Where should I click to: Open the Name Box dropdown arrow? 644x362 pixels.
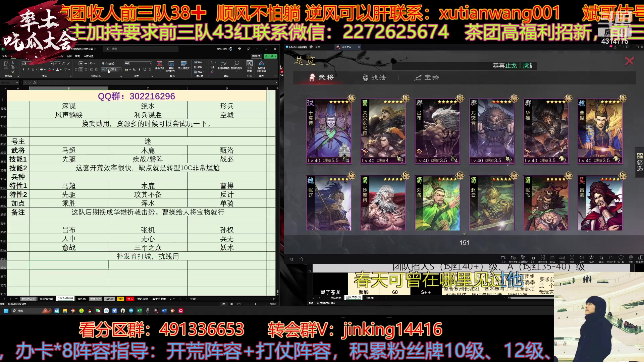point(17,82)
